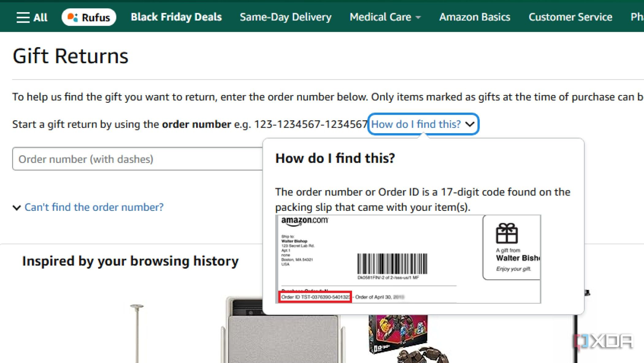This screenshot has height=363, width=644.
Task: Expand chevron beside 'Can't find the order number?'
Action: [17, 208]
